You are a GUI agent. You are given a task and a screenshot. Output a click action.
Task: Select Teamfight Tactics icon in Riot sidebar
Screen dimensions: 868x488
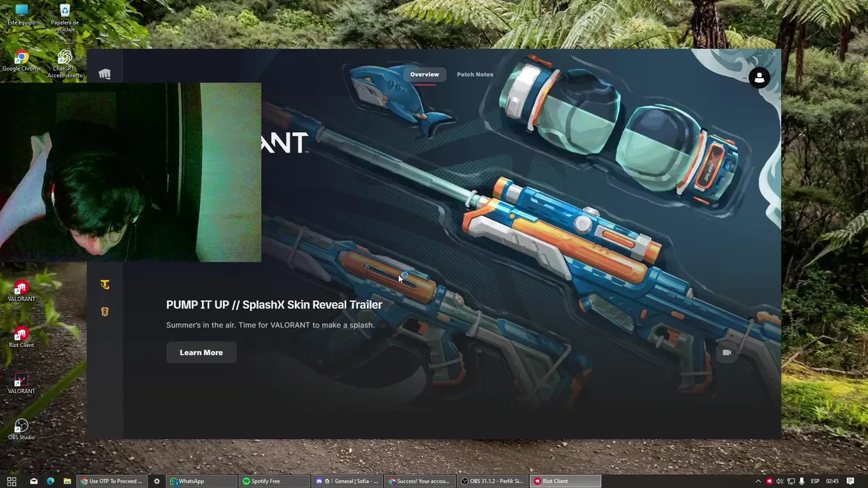point(105,285)
